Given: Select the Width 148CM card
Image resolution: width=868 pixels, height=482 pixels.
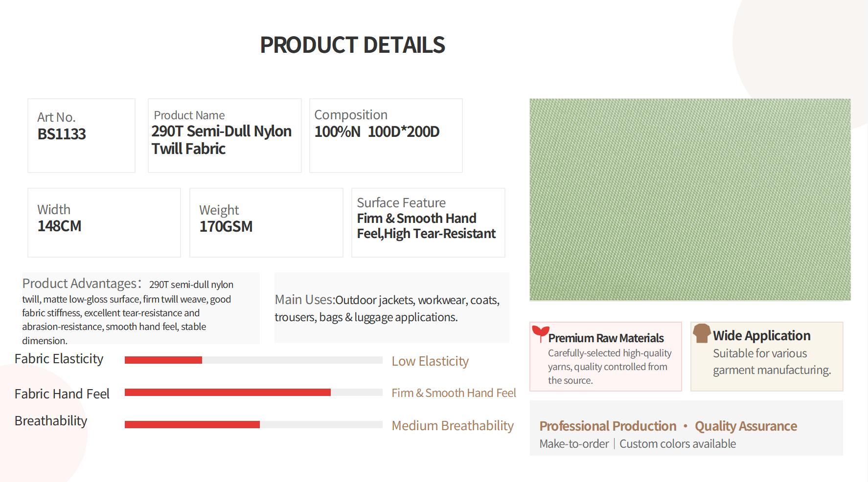Looking at the screenshot, I should pos(104,222).
